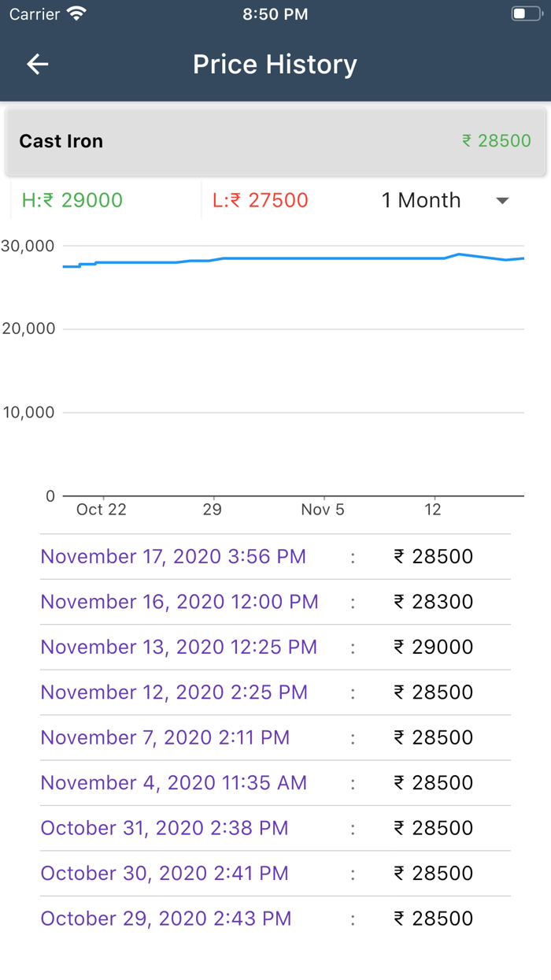This screenshot has width=551, height=980.
Task: Select the Cast Iron price card
Action: click(x=275, y=142)
